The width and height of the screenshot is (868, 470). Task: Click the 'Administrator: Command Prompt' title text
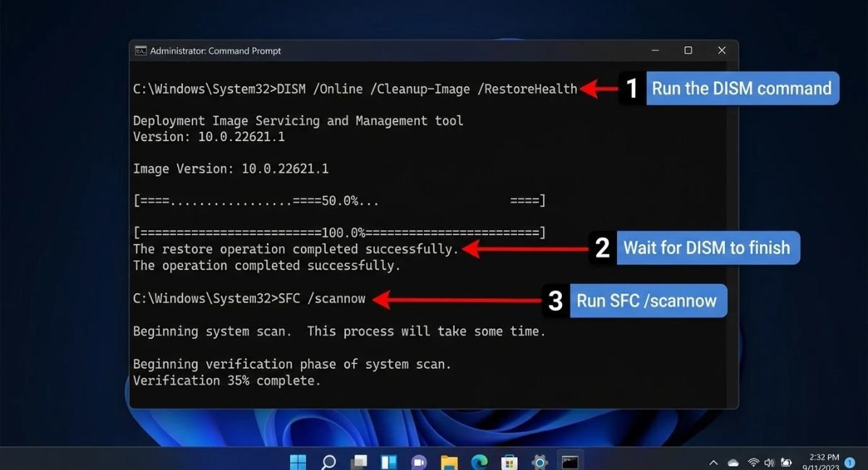click(216, 51)
